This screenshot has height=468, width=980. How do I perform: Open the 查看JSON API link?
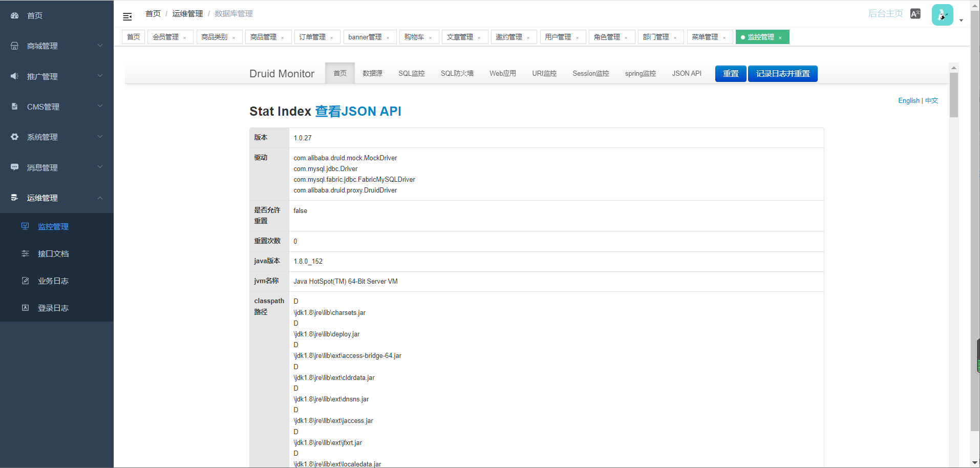pos(358,111)
